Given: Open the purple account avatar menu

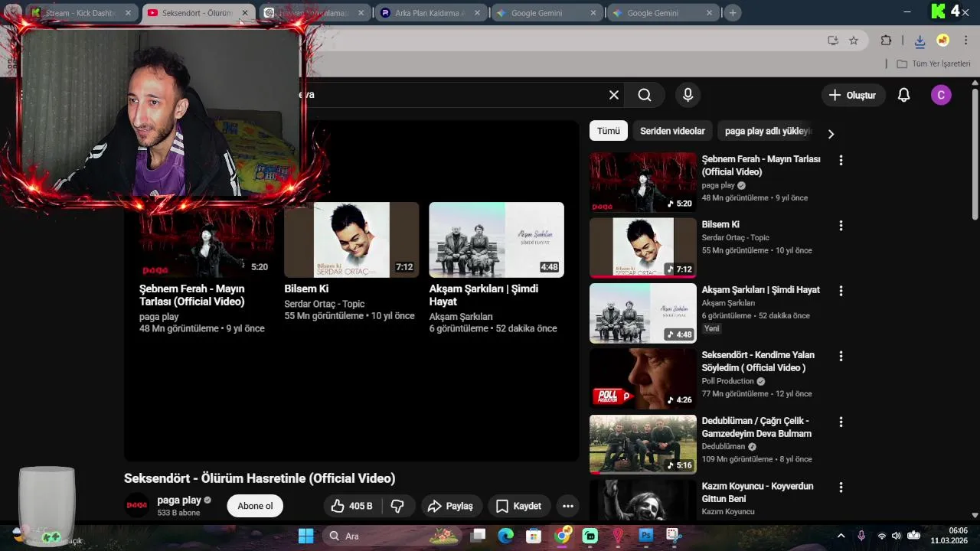Looking at the screenshot, I should point(941,95).
